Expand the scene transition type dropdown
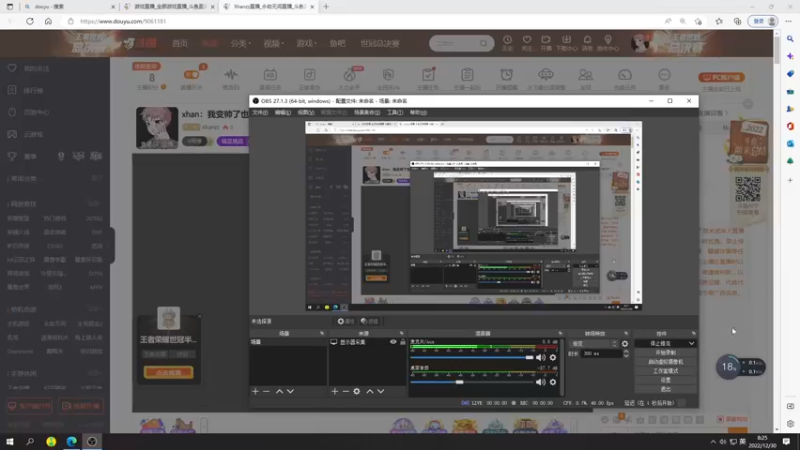The image size is (800, 450). (x=594, y=344)
